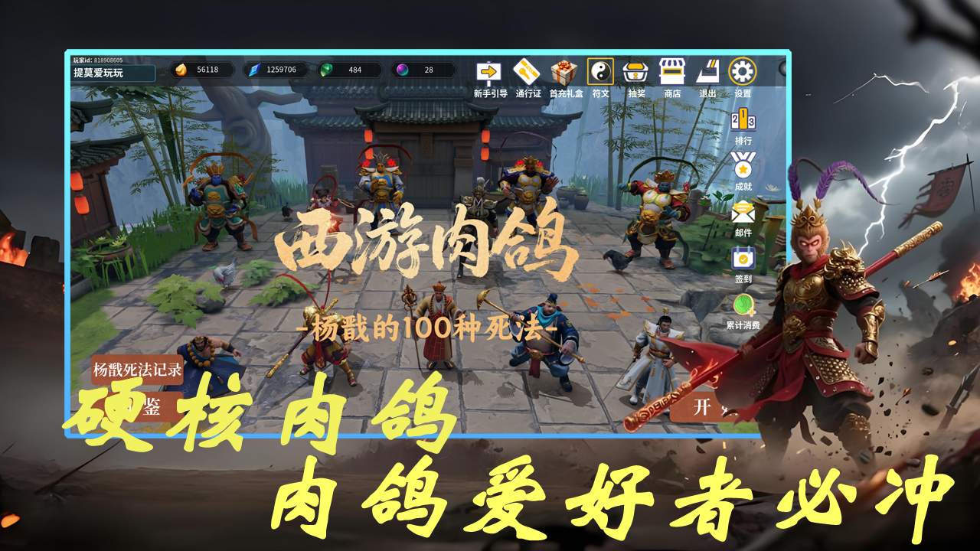Click the black rooster in courtyard
Screen dimensions: 980x551
coord(618,260)
